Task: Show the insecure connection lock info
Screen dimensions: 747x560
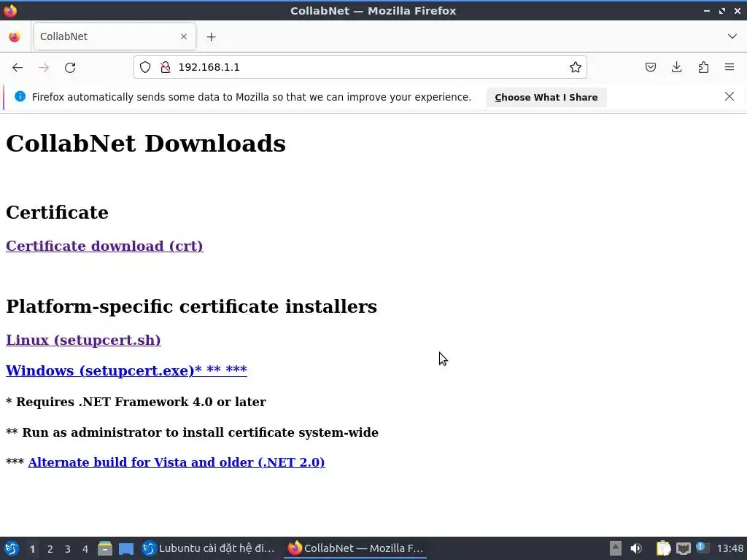Action: coord(166,67)
